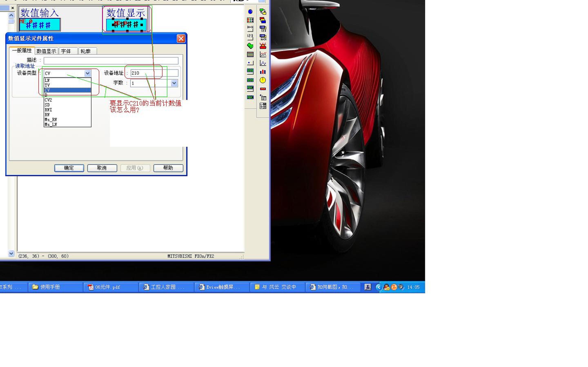Expand the 设备类型 dropdown arrow
Screen dimensions: 588x367
point(87,73)
